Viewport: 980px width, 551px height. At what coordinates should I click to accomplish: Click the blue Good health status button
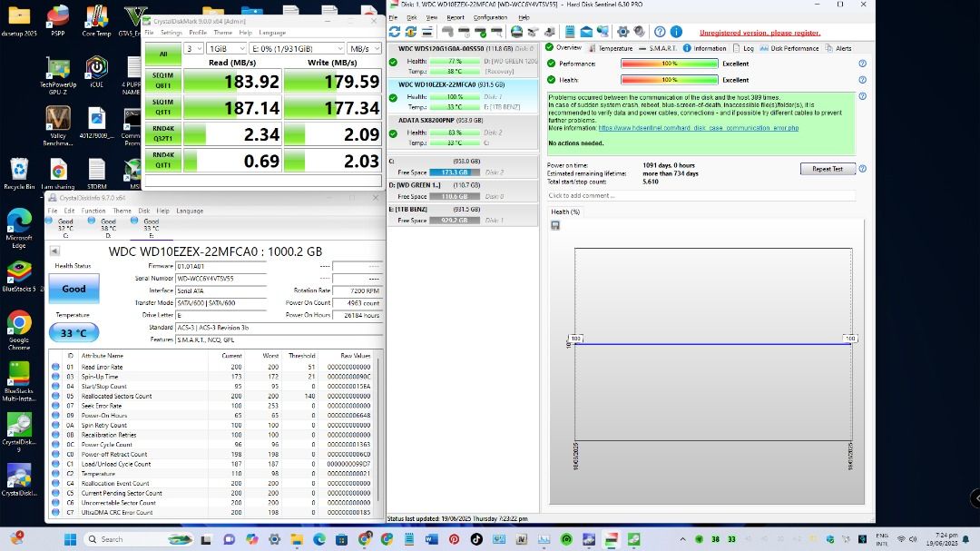(73, 289)
